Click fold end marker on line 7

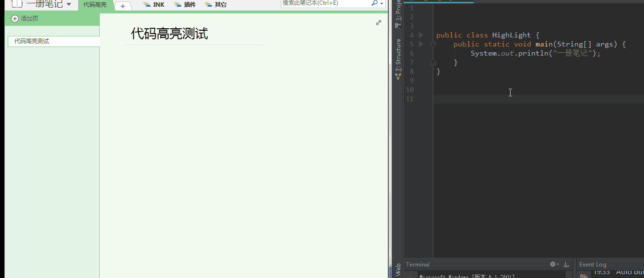(433, 62)
